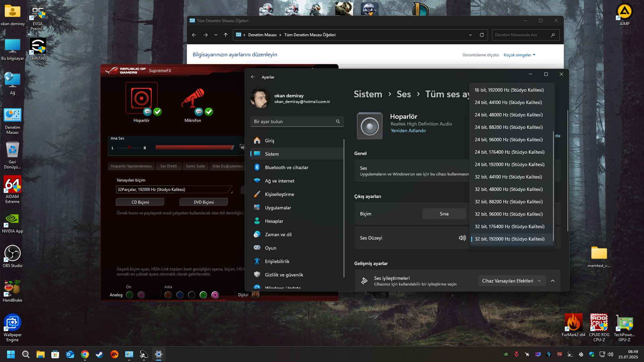This screenshot has height=362, width=644.
Task: Select 24 bit, 96000 Hz format
Action: coord(511,140)
